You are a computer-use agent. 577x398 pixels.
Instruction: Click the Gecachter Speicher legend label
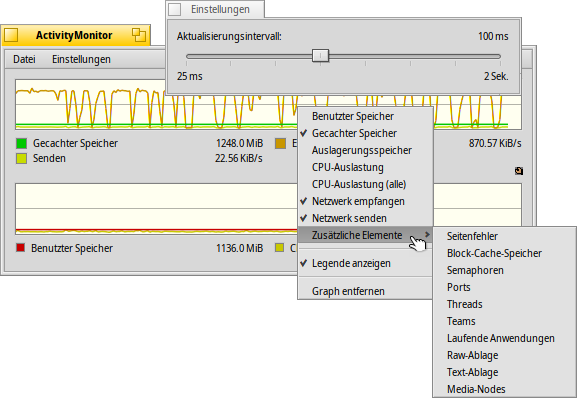coord(75,143)
